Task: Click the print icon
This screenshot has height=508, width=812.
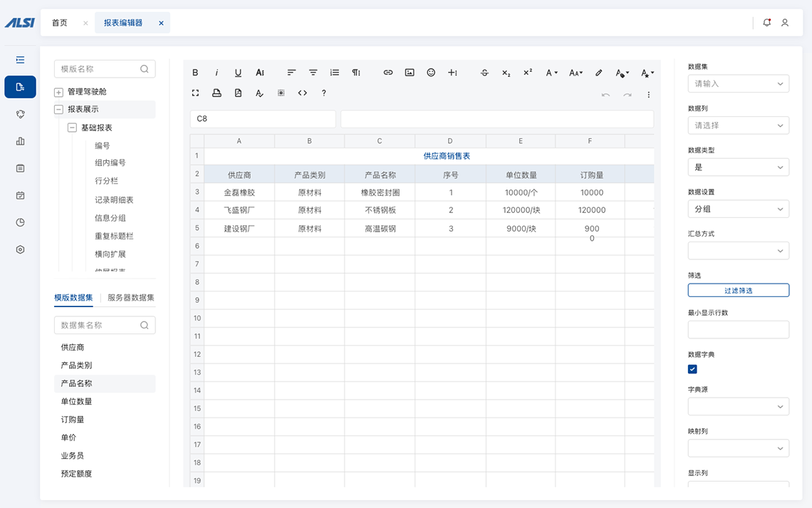Action: [217, 93]
